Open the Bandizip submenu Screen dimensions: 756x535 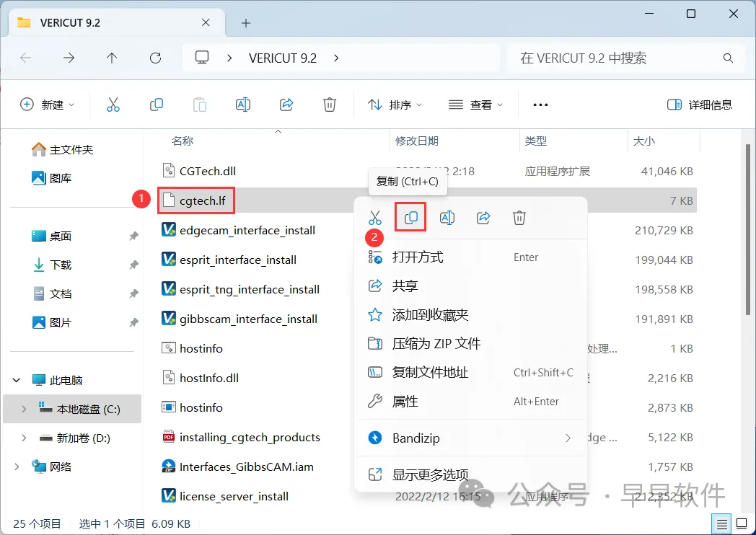tap(470, 438)
